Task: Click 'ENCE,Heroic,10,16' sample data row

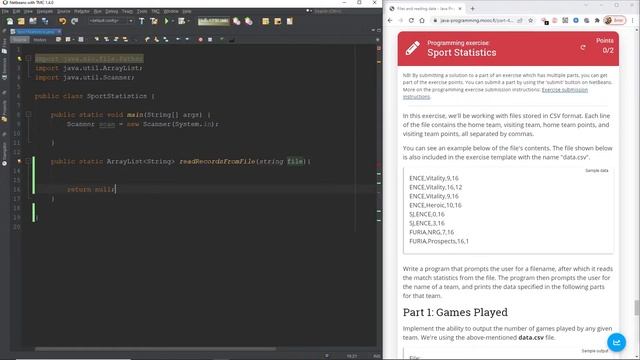Action: [x=435, y=205]
